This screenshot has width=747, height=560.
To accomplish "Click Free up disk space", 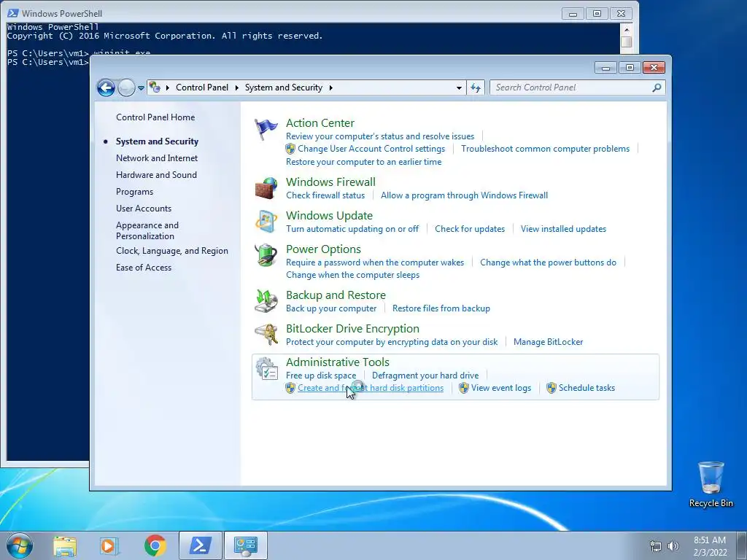I will [321, 376].
